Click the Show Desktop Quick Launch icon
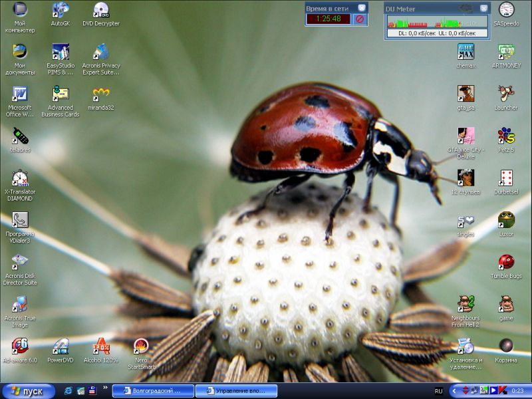This screenshot has width=532, height=399. pos(80,391)
